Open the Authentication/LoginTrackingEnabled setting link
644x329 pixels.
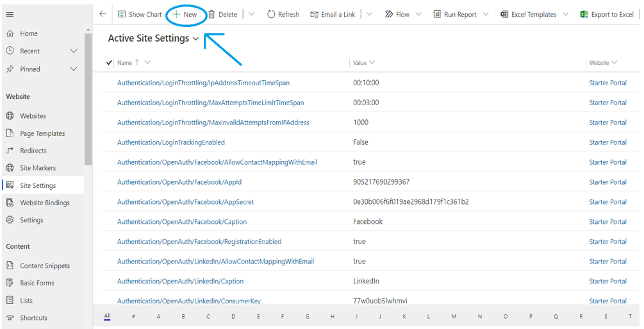coord(171,142)
